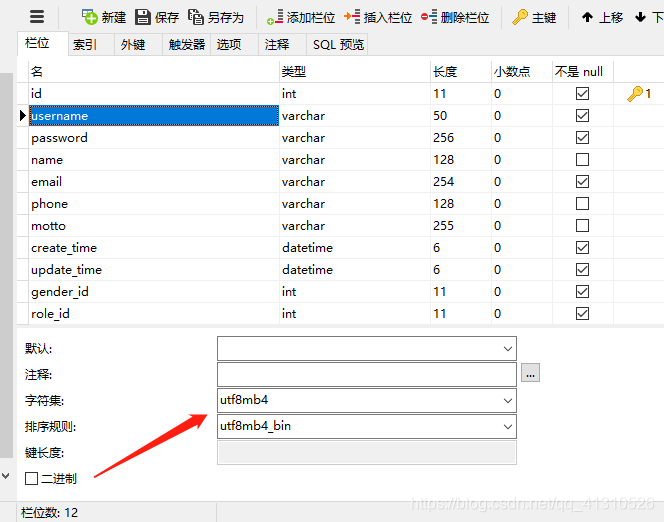Click 删除栏位 (Delete Field) icon
664x522 pixels.
(429, 17)
